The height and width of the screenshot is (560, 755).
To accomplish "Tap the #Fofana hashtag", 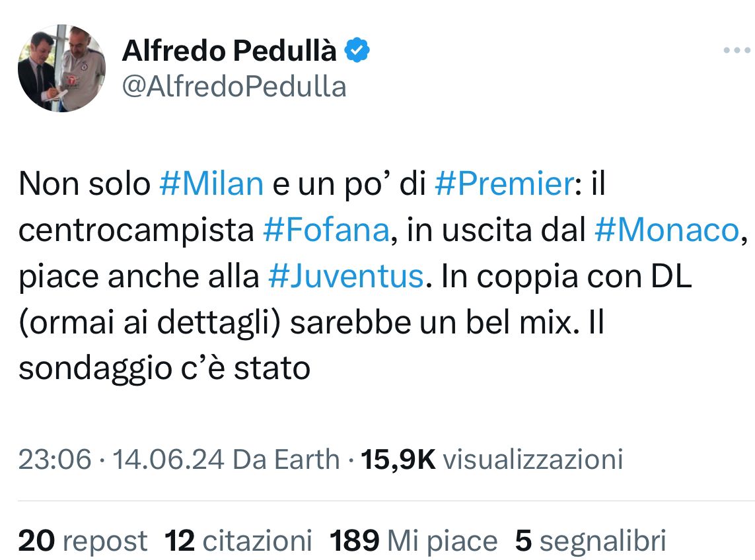I will click(x=326, y=230).
